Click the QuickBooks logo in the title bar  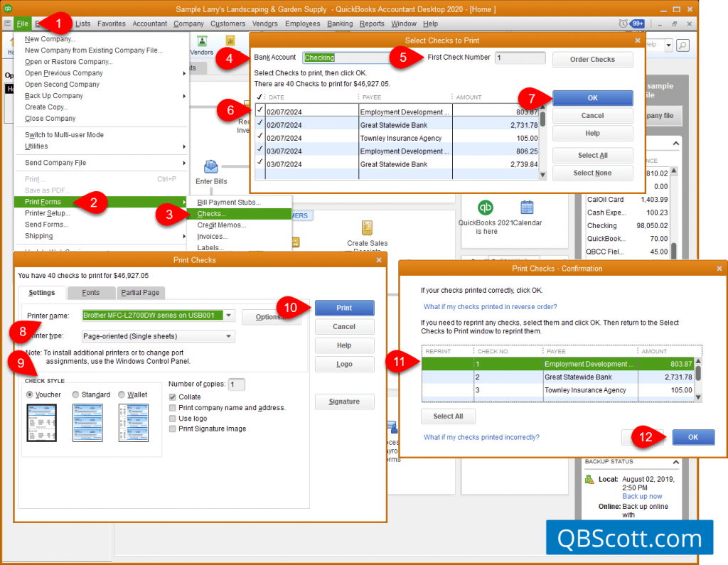pos(7,9)
